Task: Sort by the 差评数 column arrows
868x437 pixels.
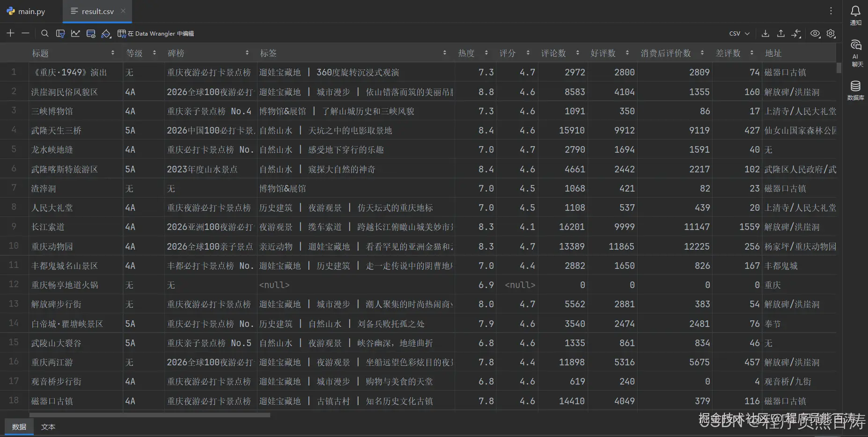Action: pyautogui.click(x=752, y=53)
